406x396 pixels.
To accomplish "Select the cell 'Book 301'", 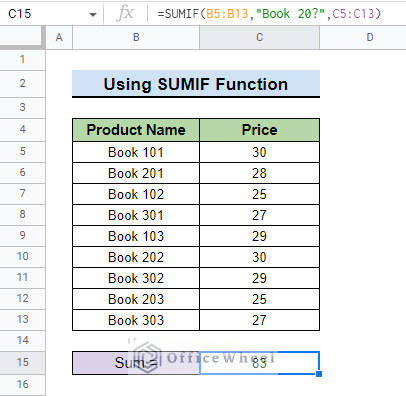I will (x=136, y=215).
